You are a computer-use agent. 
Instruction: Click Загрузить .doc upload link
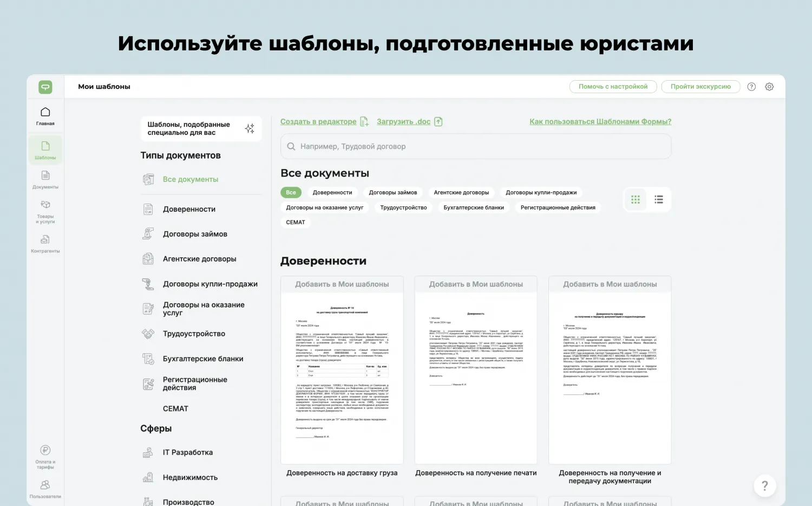(404, 122)
